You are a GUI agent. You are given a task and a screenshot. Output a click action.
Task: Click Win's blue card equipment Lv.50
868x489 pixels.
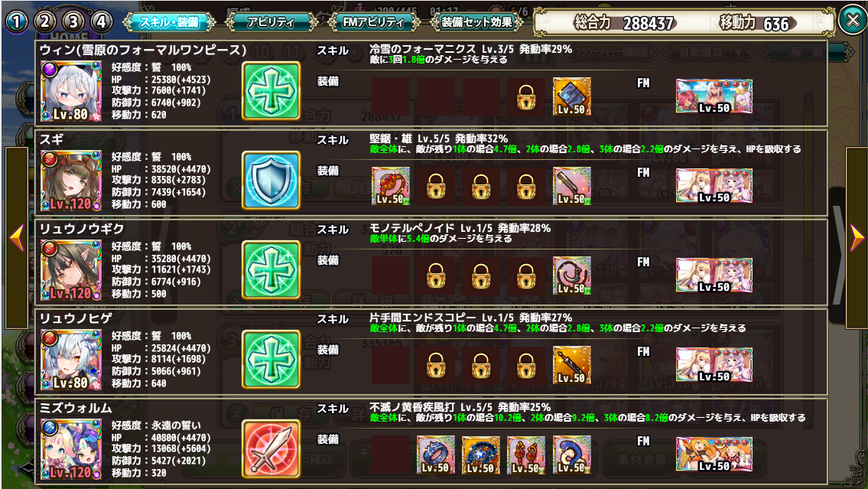click(x=572, y=96)
